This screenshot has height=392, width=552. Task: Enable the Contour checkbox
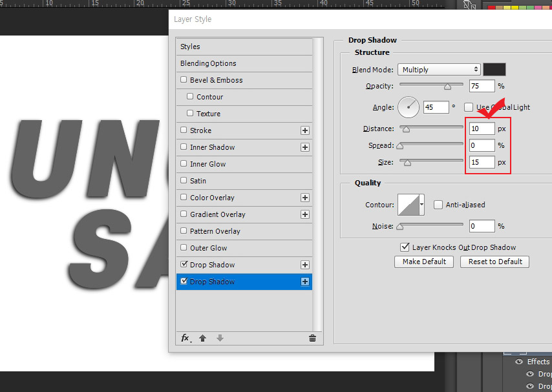pyautogui.click(x=190, y=96)
